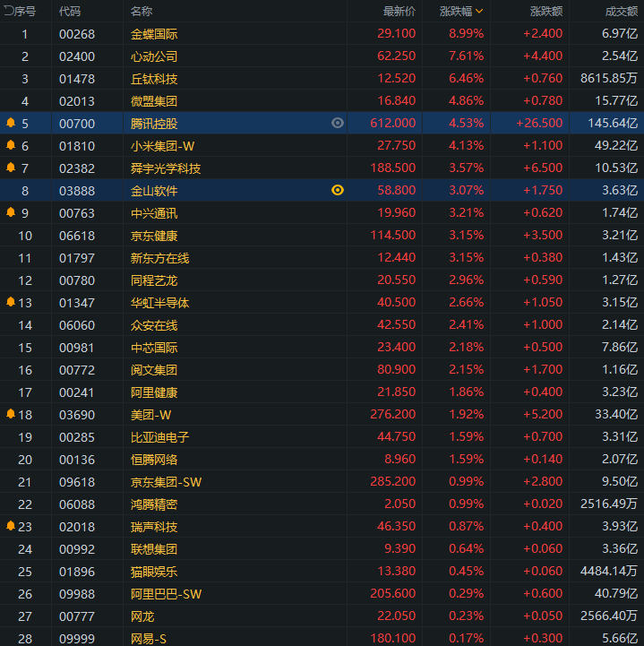Viewport: 644px width, 646px height.
Task: Click the bell icon for 舜宇光学科技
Action: (x=11, y=168)
